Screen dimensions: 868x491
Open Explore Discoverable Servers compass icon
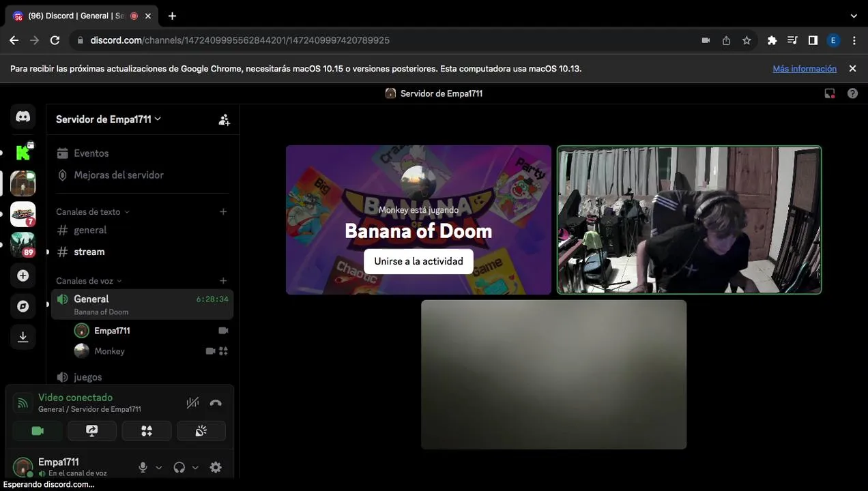pos(23,306)
